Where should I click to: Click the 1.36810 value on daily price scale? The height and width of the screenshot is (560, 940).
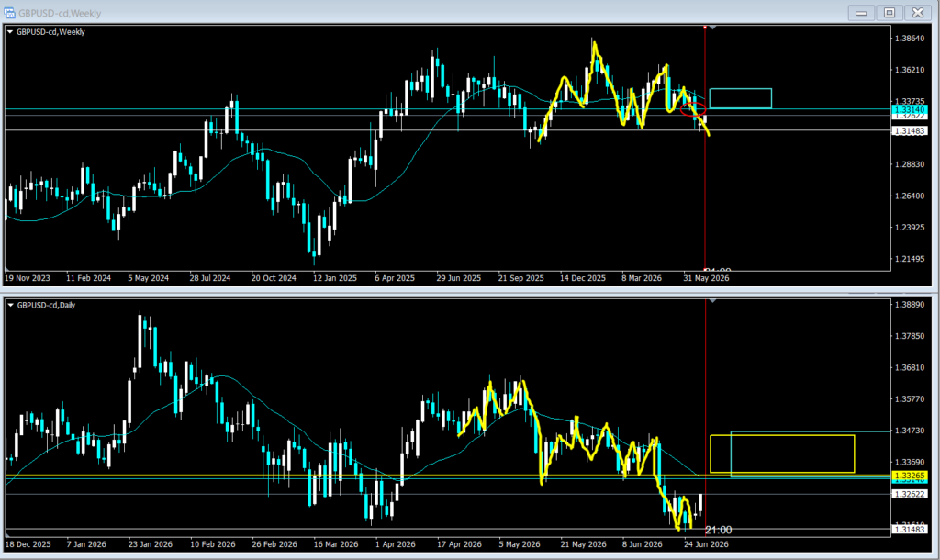(909, 367)
